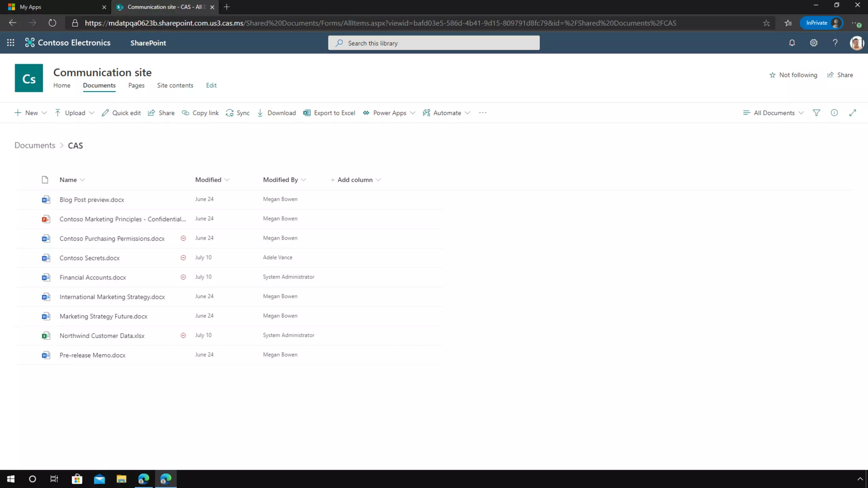Navigate to Documents breadcrumb link
This screenshot has width=868, height=488.
tap(35, 145)
